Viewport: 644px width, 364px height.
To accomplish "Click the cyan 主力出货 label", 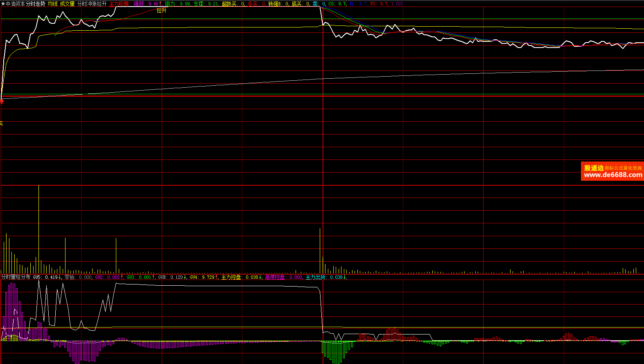I will click(x=316, y=277).
